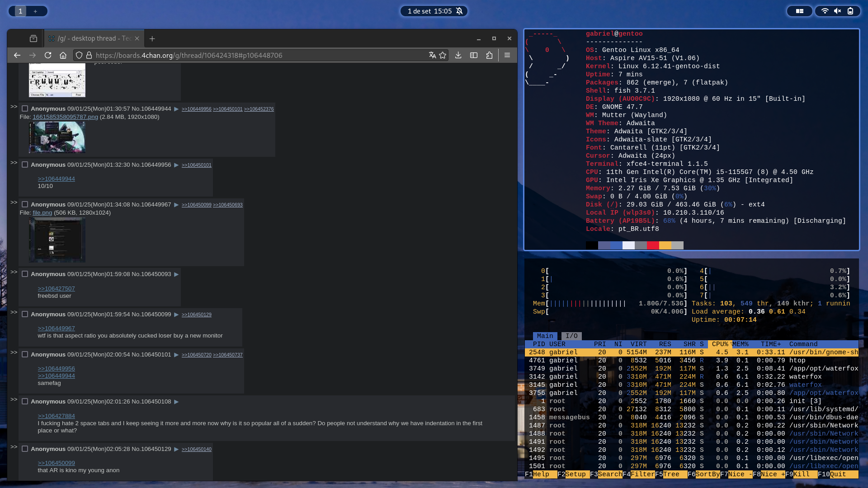Expand the file.png thumbnail
Screen dimensions: 868x488
(57, 240)
